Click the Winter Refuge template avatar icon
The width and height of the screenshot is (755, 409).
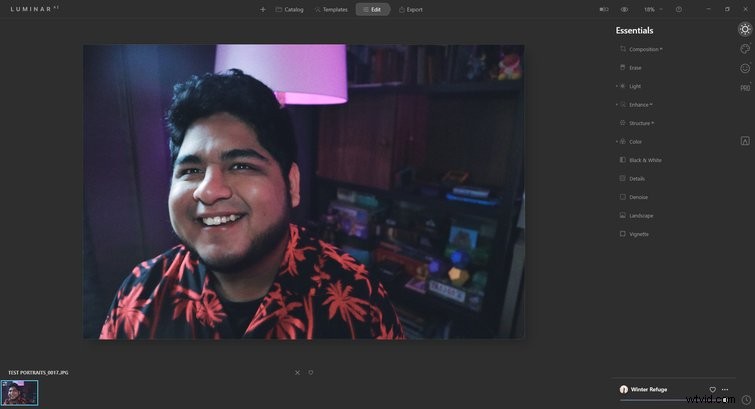click(624, 389)
